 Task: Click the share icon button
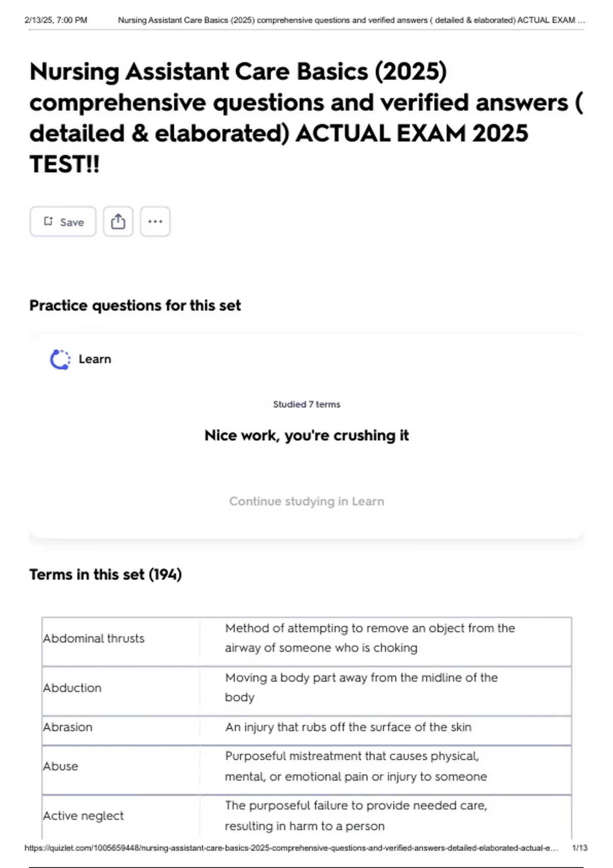pos(118,222)
